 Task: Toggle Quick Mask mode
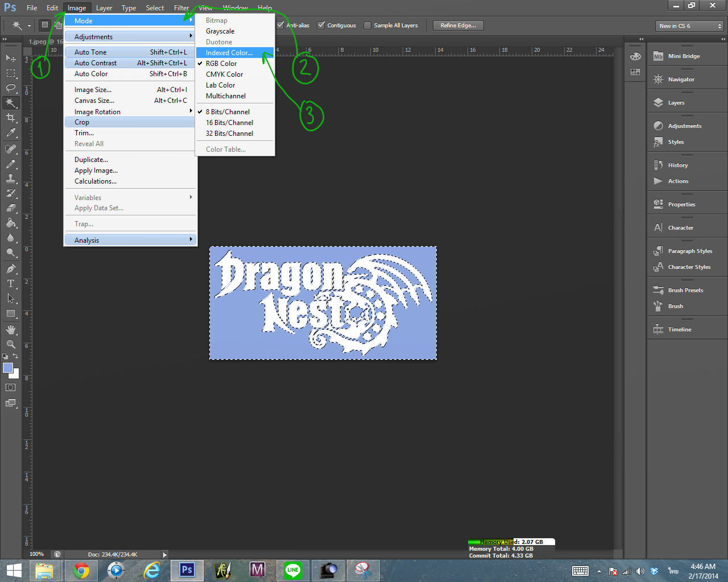point(11,388)
